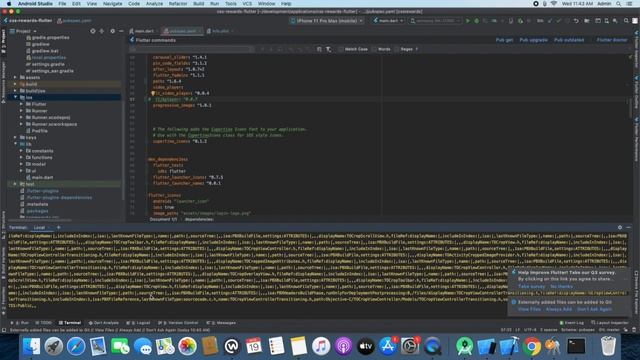Expand the functions folder

(21, 158)
